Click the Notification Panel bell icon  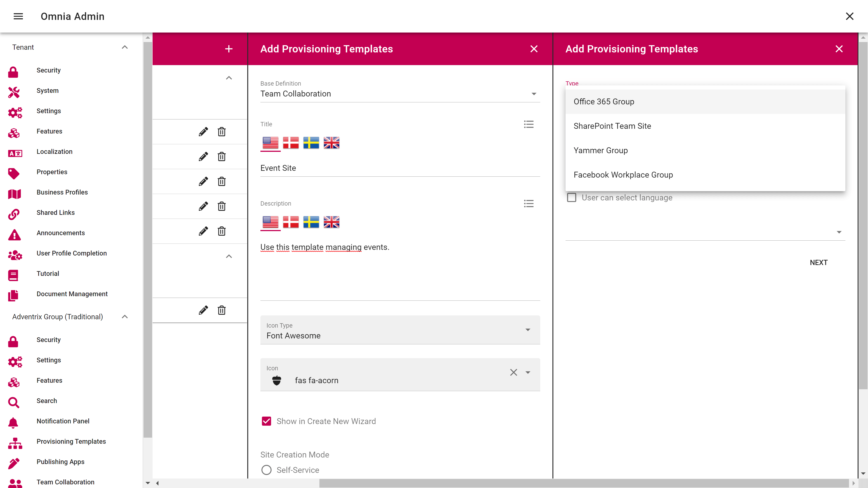[13, 423]
